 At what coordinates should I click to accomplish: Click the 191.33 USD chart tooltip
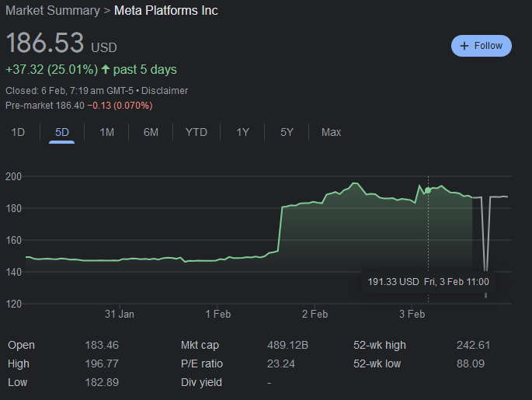point(428,282)
